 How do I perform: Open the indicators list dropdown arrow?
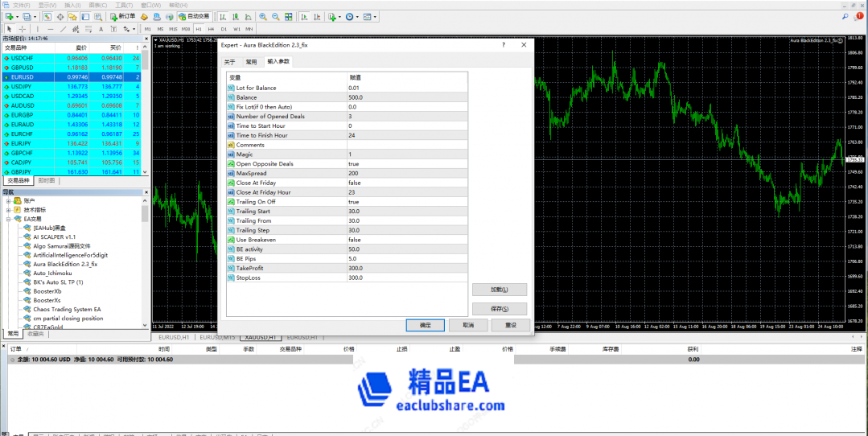pyautogui.click(x=339, y=17)
